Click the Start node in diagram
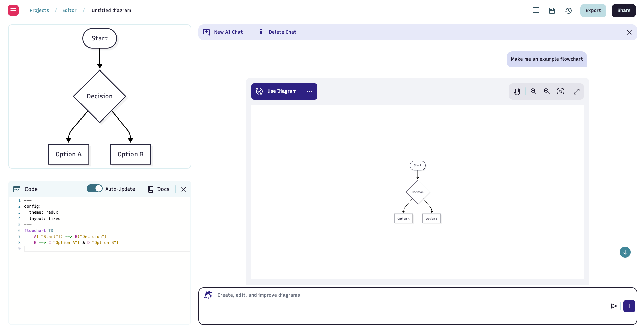 pos(100,38)
